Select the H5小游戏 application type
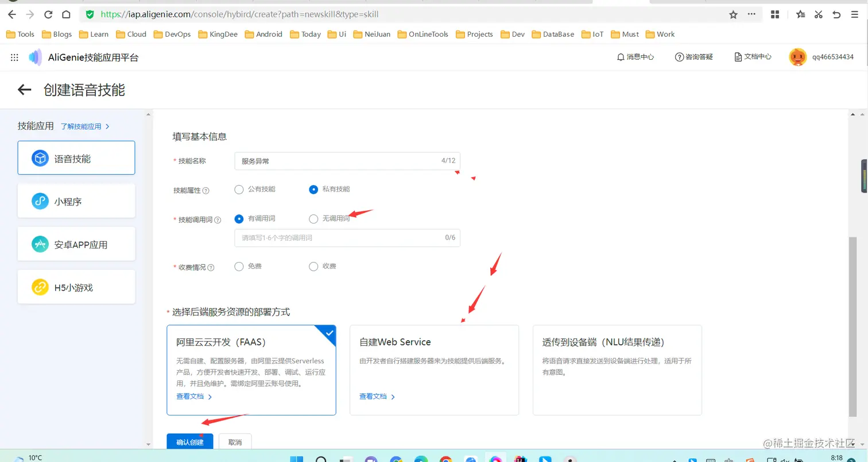This screenshot has height=462, width=868. 76,287
